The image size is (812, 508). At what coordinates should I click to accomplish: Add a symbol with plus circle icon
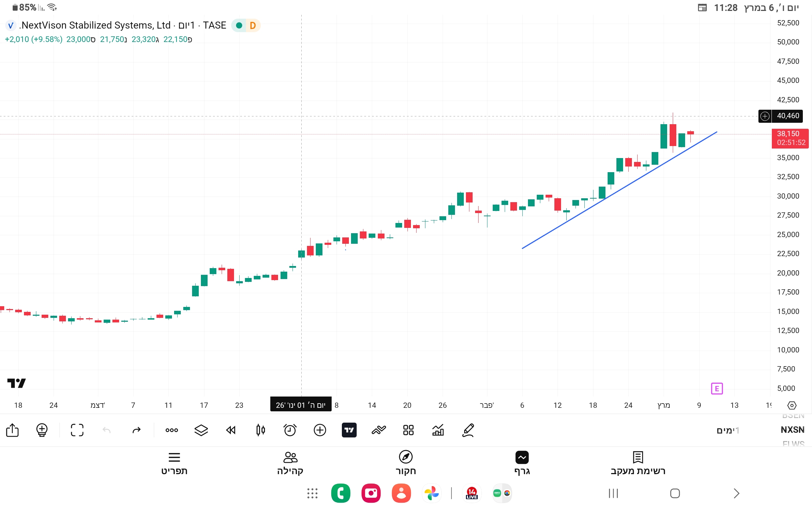tap(320, 430)
